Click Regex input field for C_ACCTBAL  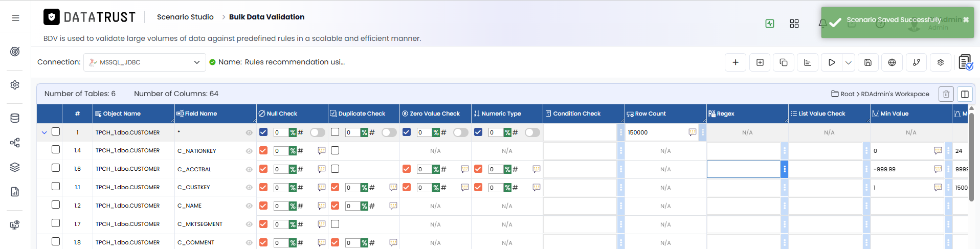point(744,169)
